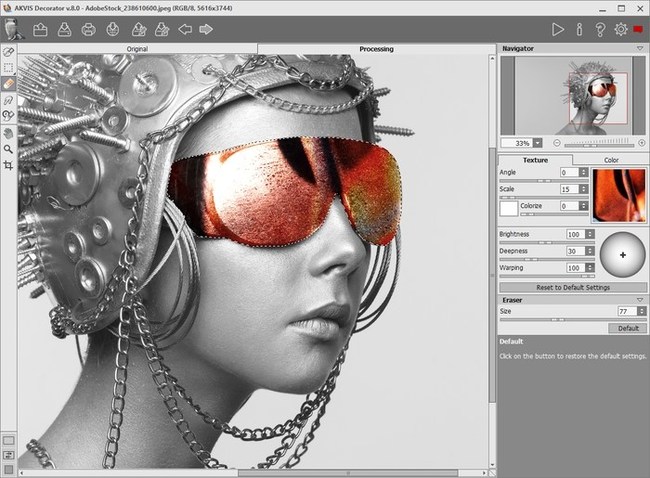Click the Eraser Default button
The height and width of the screenshot is (478, 650).
(628, 328)
